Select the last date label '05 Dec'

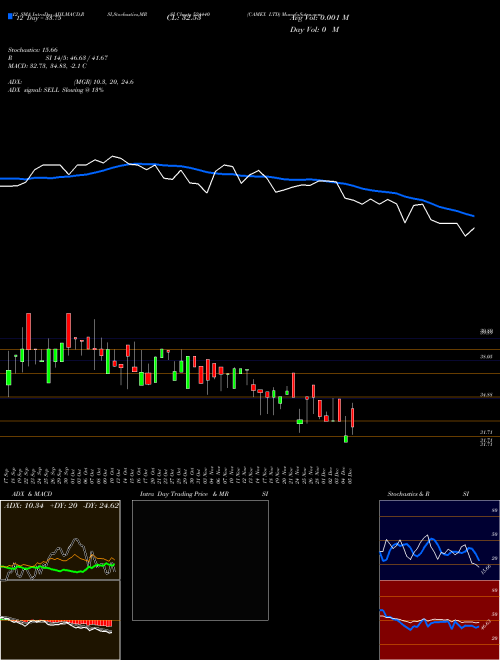click(350, 474)
